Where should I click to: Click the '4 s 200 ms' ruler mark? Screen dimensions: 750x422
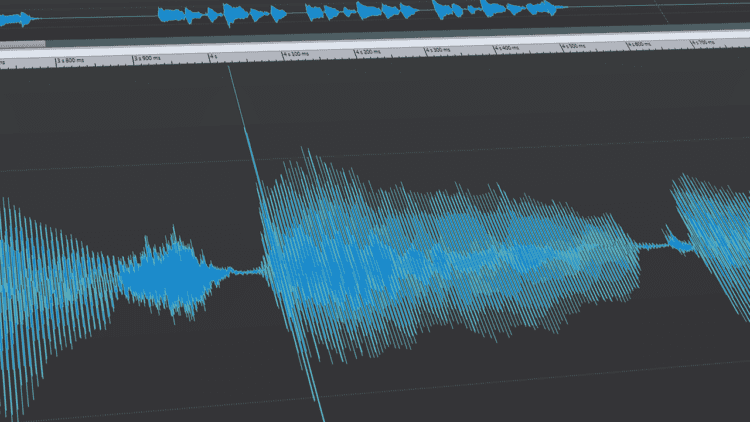[369, 52]
